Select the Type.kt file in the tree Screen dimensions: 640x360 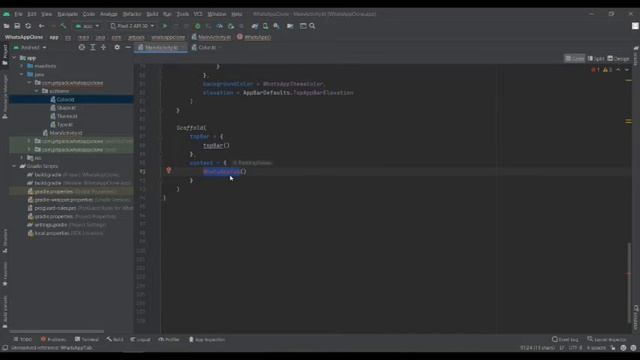point(62,124)
